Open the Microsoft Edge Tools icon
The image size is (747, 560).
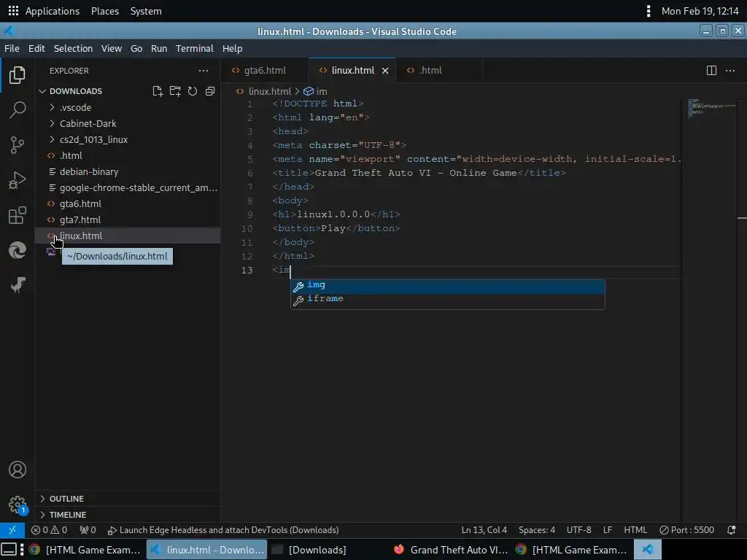[18, 250]
